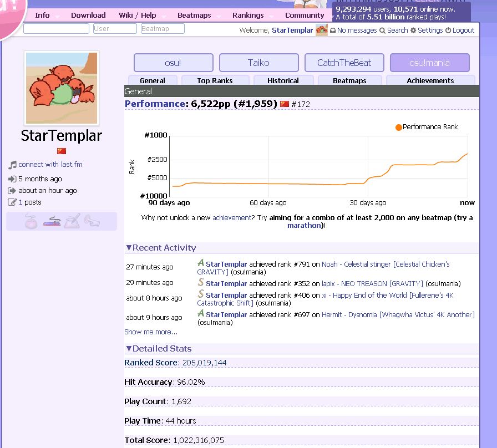
Task: Click the Performance heading link
Action: click(x=155, y=104)
